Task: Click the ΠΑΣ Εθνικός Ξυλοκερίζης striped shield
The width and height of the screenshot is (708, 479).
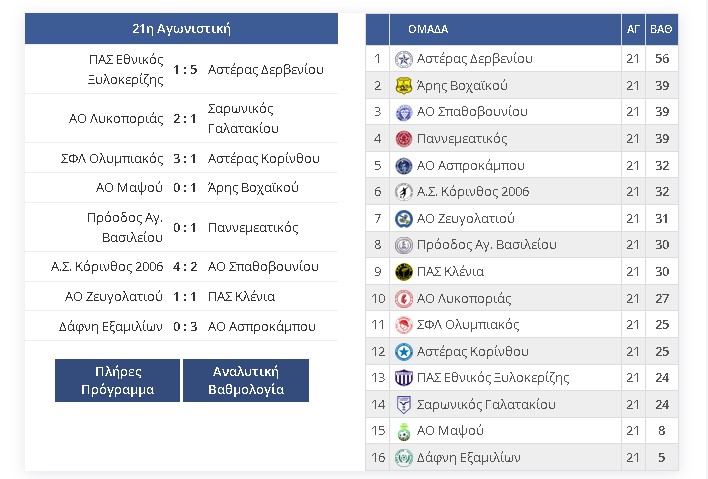Action: 404,378
